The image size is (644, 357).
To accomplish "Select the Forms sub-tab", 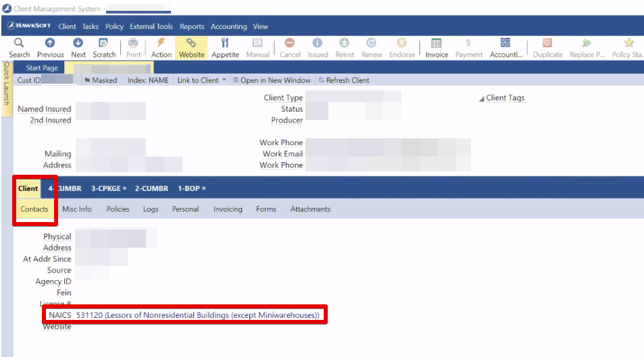I will point(266,209).
